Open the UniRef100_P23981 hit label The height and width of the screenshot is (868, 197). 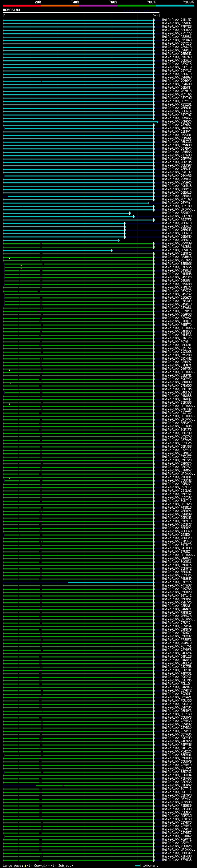coord(176,37)
